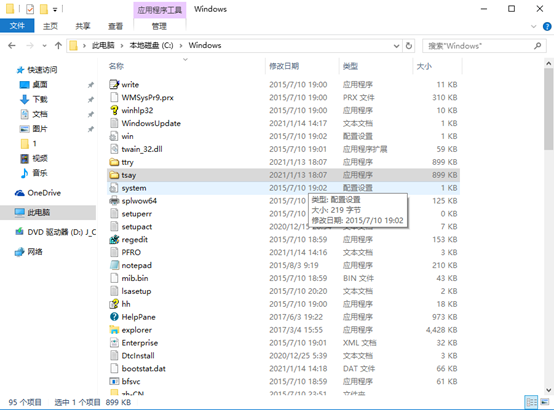The image size is (554, 410).
Task: Switch to the Share (共享) tab
Action: pyautogui.click(x=83, y=26)
